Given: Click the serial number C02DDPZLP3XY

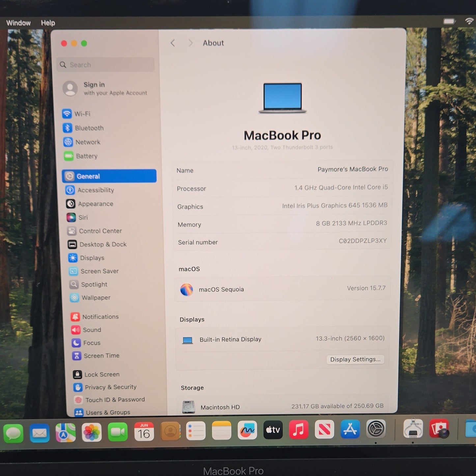Looking at the screenshot, I should tap(363, 241).
